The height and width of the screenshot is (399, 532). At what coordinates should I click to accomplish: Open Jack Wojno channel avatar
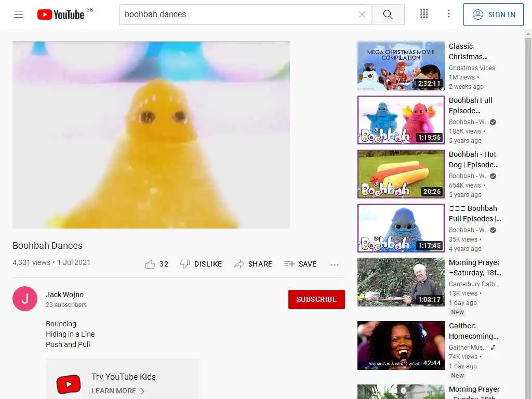pyautogui.click(x=25, y=299)
